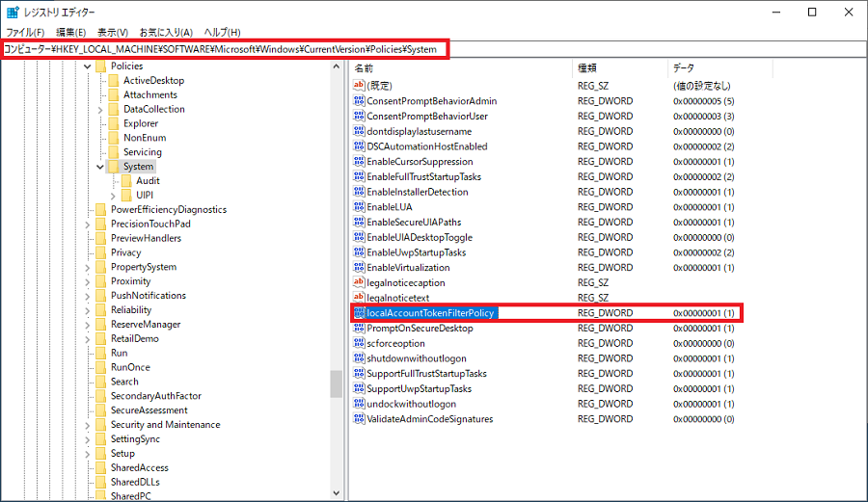868x502 pixels.
Task: Select the SecureAssessment key in the tree
Action: click(x=149, y=410)
